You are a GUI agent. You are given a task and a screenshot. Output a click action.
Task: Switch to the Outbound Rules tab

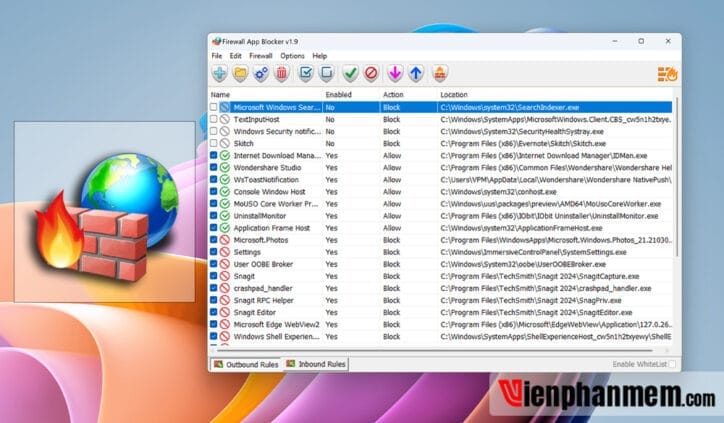246,364
